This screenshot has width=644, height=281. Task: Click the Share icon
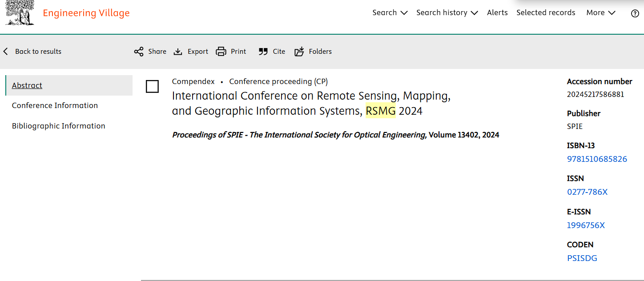tap(139, 52)
